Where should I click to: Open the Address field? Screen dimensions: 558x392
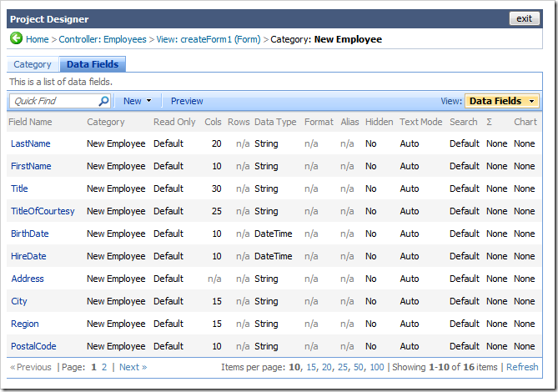(x=28, y=279)
